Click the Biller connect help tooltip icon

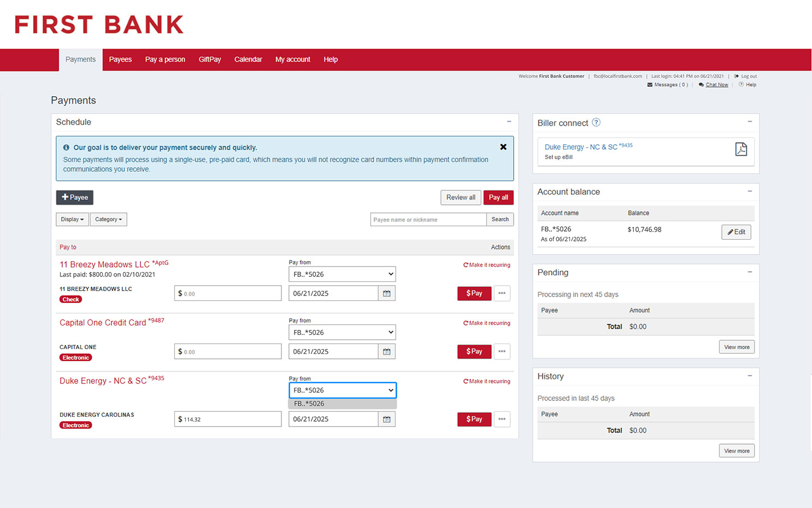point(596,122)
